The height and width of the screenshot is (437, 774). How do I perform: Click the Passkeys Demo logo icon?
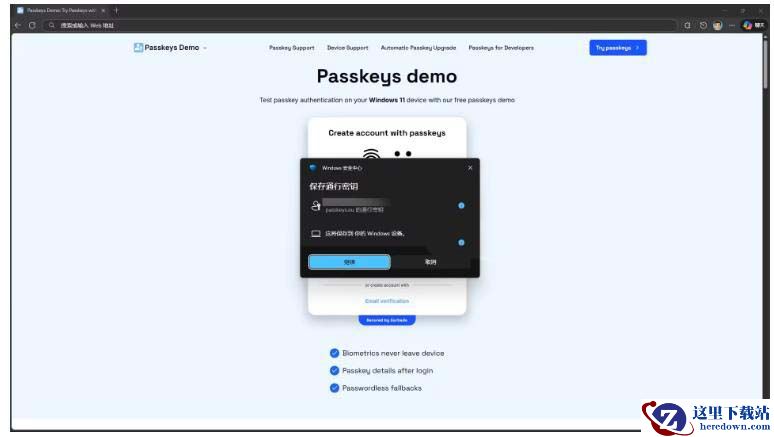(x=138, y=47)
